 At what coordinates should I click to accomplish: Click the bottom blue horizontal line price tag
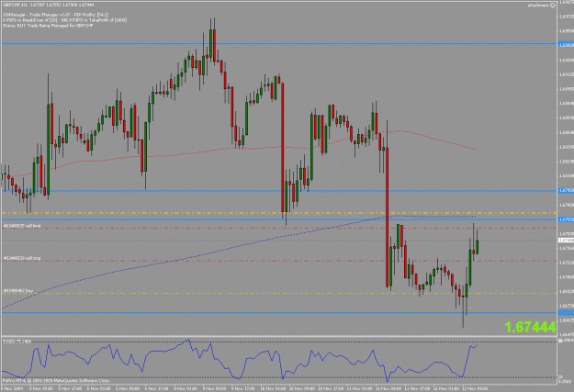(566, 312)
